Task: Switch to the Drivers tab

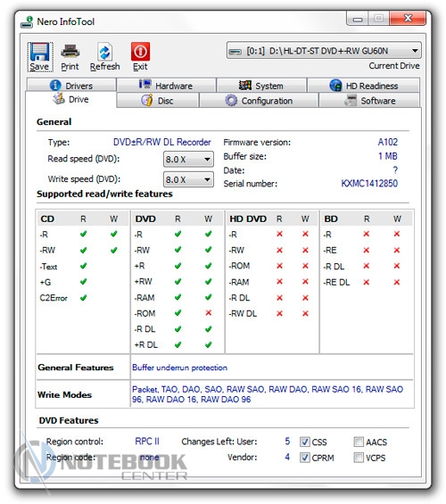Action: [x=71, y=86]
